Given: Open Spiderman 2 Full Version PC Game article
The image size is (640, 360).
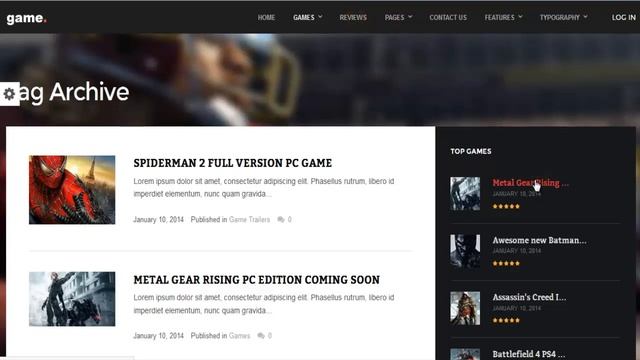Looking at the screenshot, I should [x=233, y=163].
